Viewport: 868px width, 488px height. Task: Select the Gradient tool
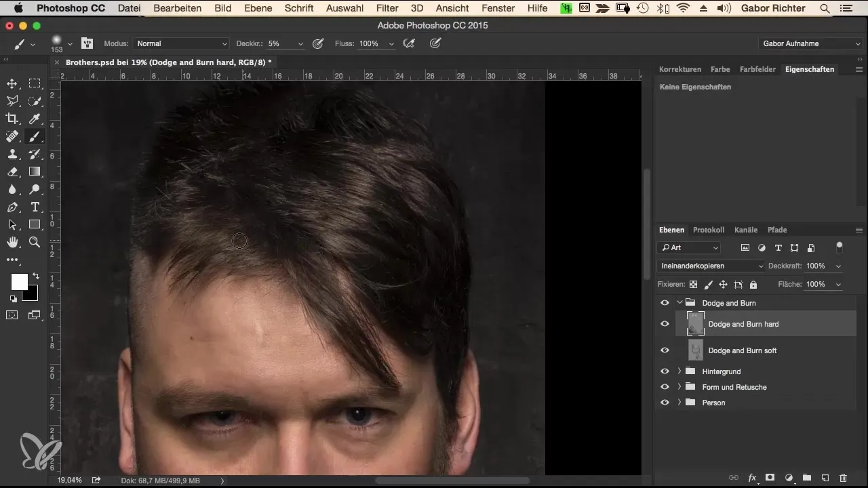point(35,171)
